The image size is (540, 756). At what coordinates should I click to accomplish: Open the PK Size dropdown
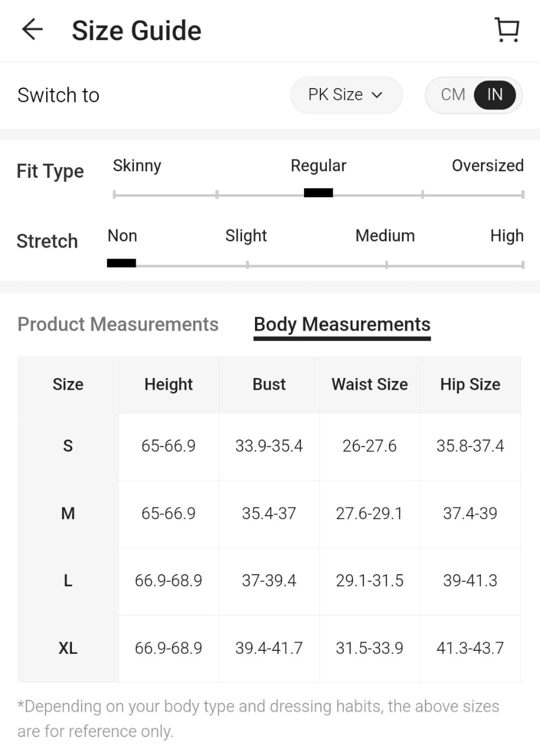(x=346, y=94)
